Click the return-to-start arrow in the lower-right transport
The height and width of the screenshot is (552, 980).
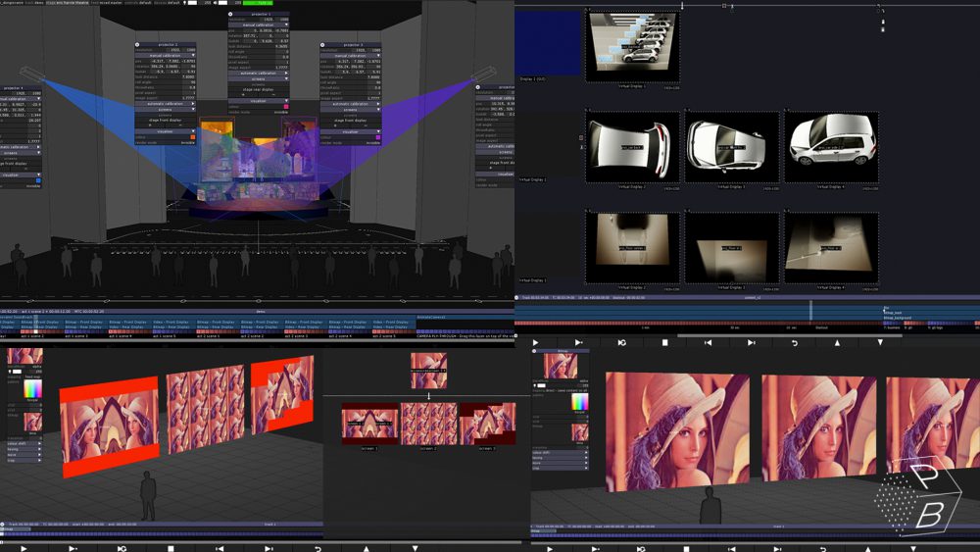822,549
